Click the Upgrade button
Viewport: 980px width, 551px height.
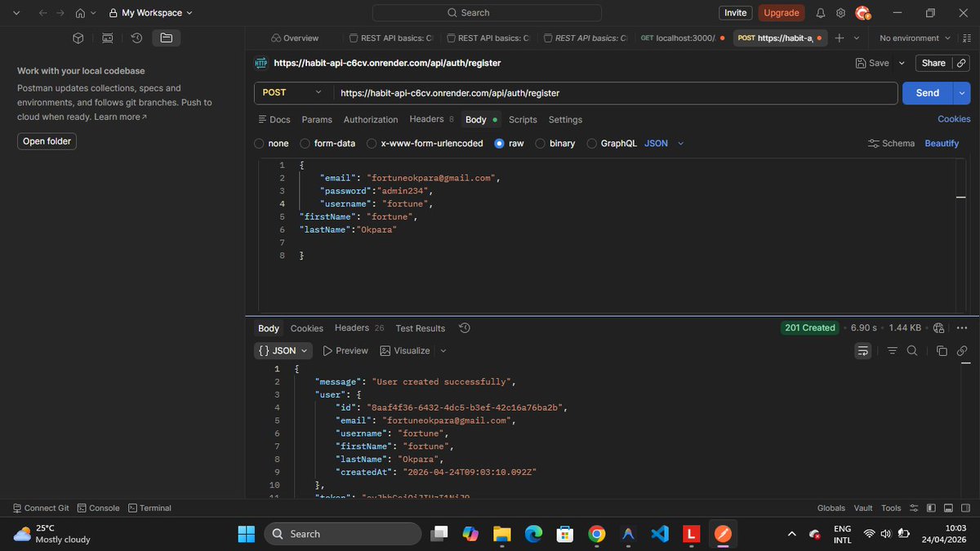[x=782, y=13]
